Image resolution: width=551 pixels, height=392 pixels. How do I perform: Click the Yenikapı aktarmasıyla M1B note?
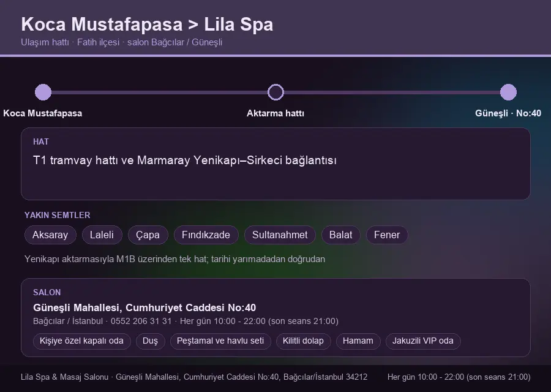(x=174, y=259)
